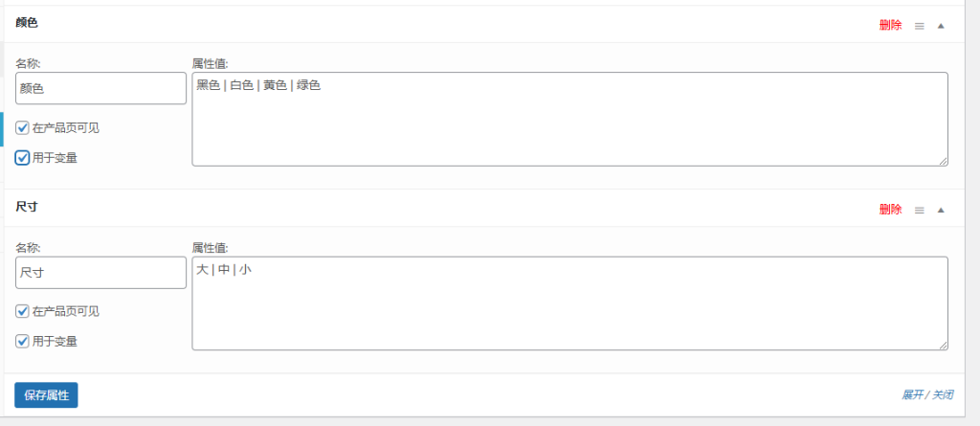Screen dimensions: 980x426
Task: Click the 展开 link to expand all
Action: coord(913,394)
